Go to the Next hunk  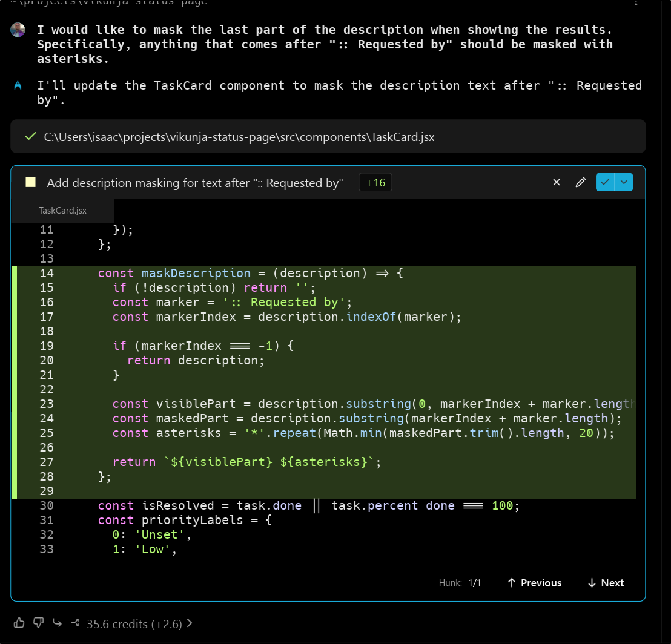[606, 583]
